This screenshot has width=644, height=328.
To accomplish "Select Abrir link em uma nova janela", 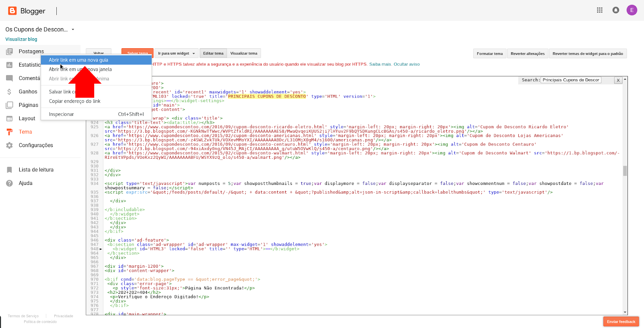I will 96,69.
